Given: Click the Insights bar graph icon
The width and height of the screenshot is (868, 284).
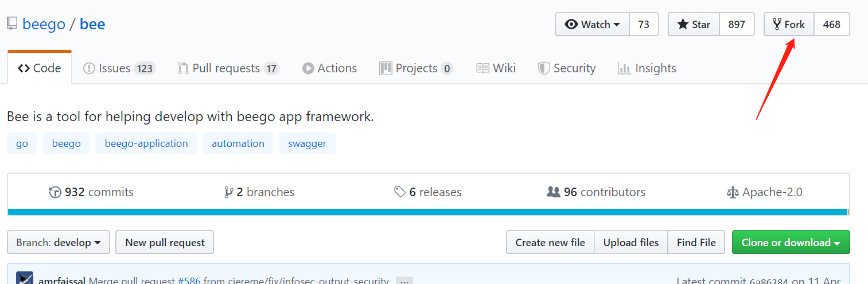Looking at the screenshot, I should (624, 68).
